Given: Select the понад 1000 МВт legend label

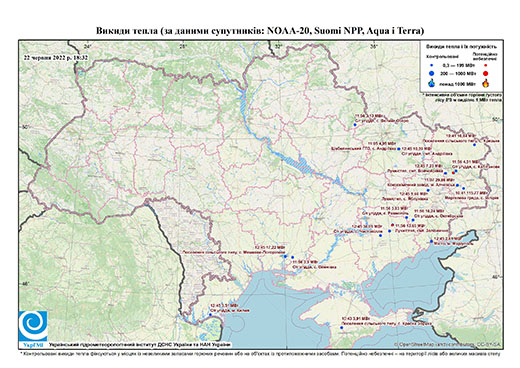Looking at the screenshot, I should [457, 83].
